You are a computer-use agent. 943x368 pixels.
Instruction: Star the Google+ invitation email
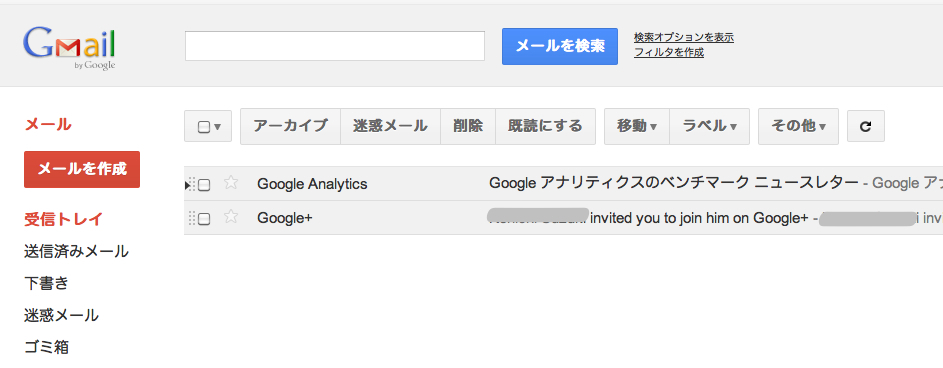coord(231,218)
